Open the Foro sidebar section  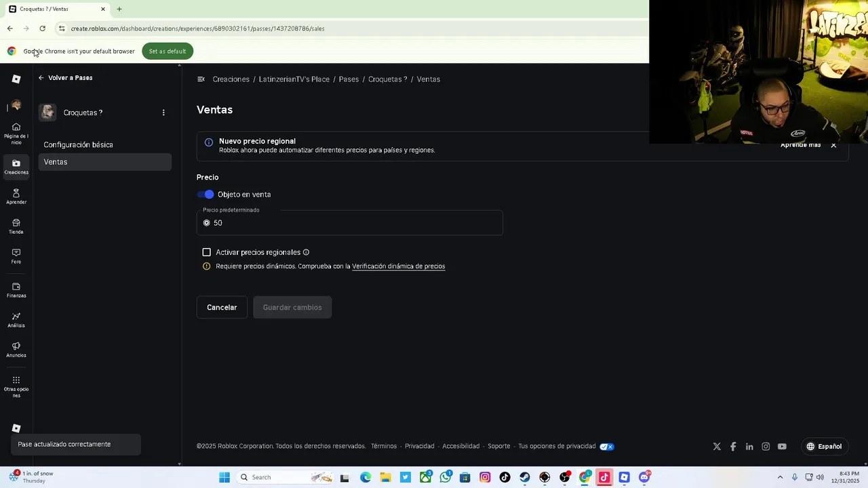coord(16,256)
